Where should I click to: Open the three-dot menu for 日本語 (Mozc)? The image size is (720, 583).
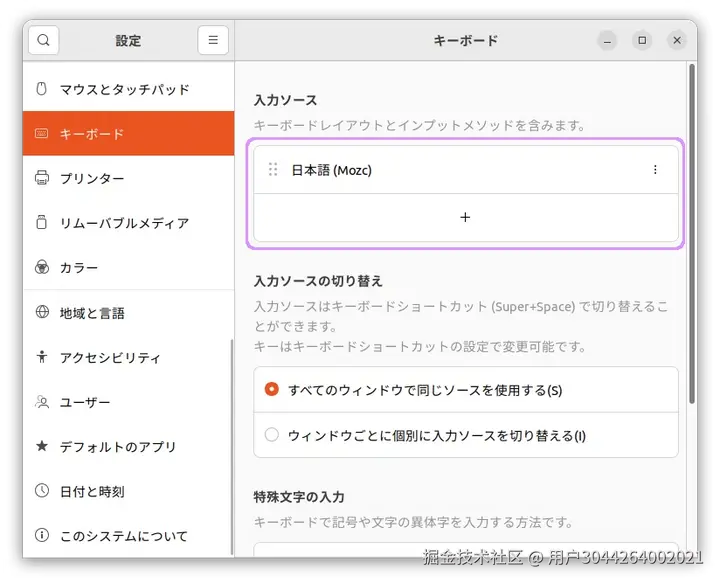[x=655, y=170]
